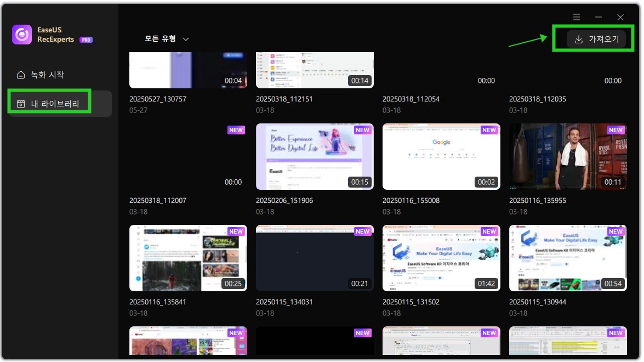This screenshot has height=362, width=644.
Task: Open the 01:42 recording 20250115_131502
Action: point(441,258)
